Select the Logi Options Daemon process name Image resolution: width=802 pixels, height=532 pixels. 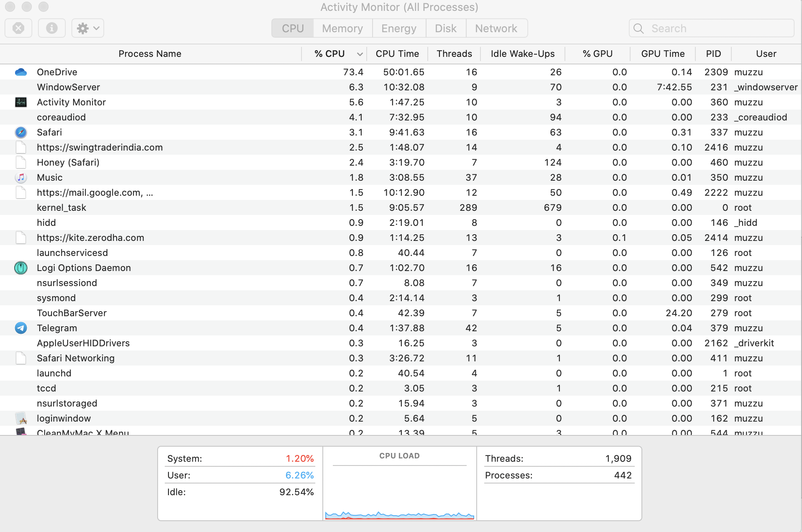coord(84,268)
